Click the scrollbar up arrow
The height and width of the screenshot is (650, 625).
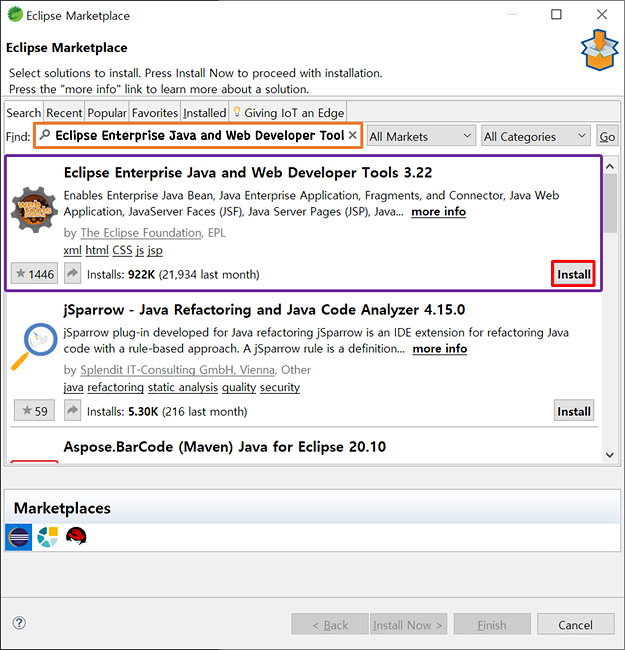pos(610,166)
